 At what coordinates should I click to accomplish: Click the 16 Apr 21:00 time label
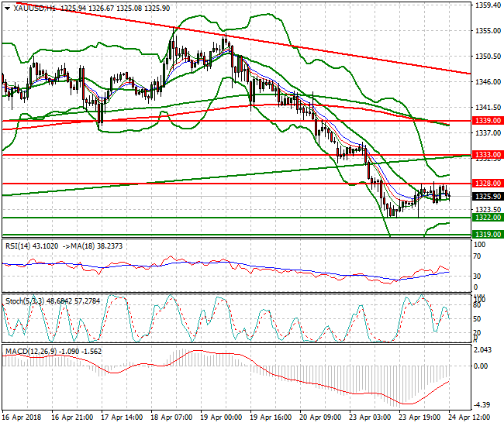coord(72,417)
